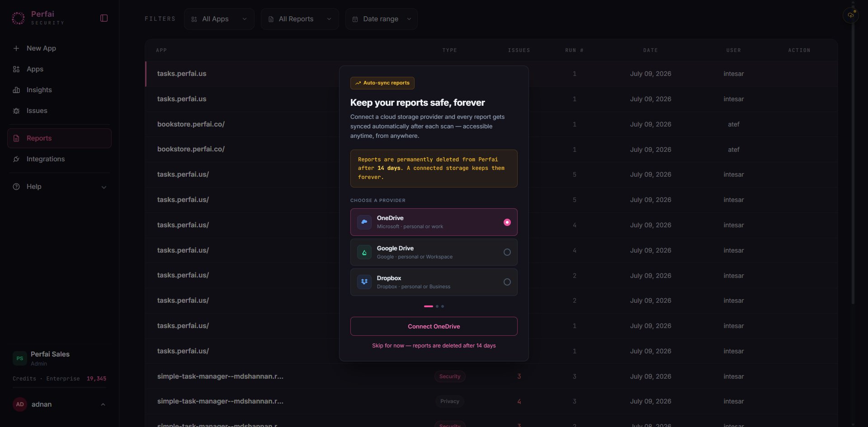Click the AD user avatar
Screen dimensions: 868x427
(x=20, y=404)
